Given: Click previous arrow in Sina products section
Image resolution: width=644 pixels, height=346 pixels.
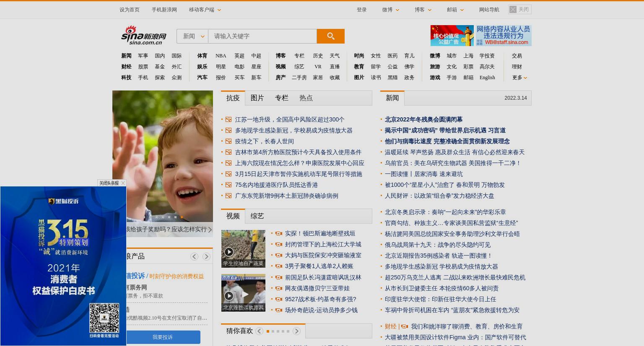Looking at the screenshot, I should (x=194, y=256).
